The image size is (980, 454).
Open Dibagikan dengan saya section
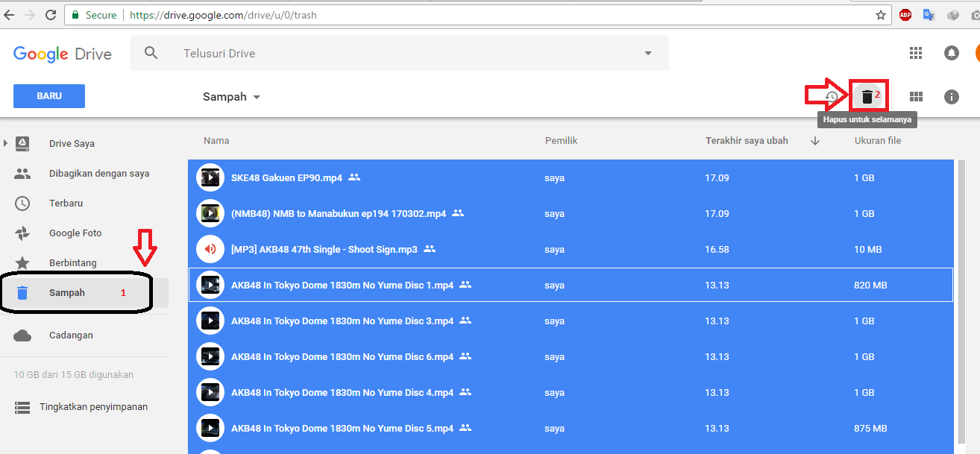tap(99, 174)
